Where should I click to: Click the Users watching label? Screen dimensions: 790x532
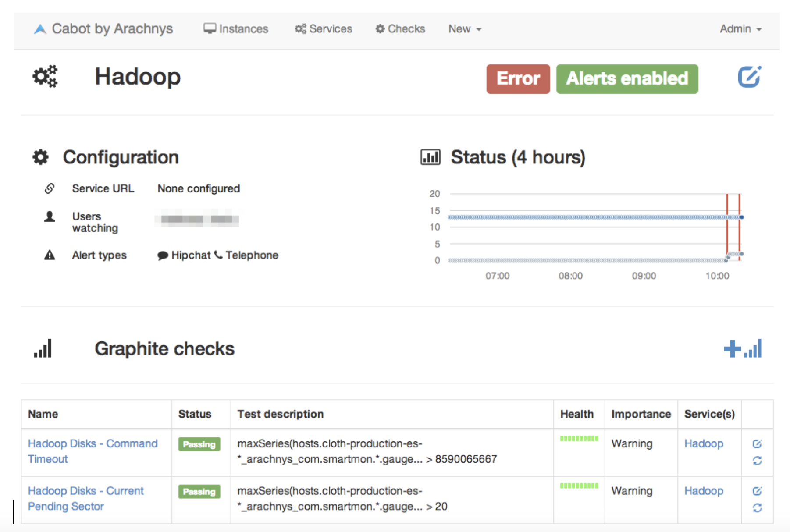click(x=95, y=222)
